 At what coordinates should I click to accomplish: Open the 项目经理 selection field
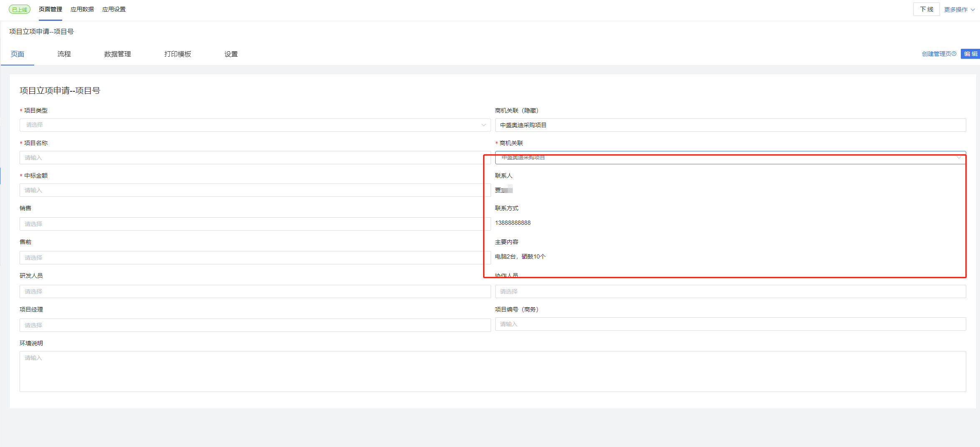pyautogui.click(x=255, y=325)
